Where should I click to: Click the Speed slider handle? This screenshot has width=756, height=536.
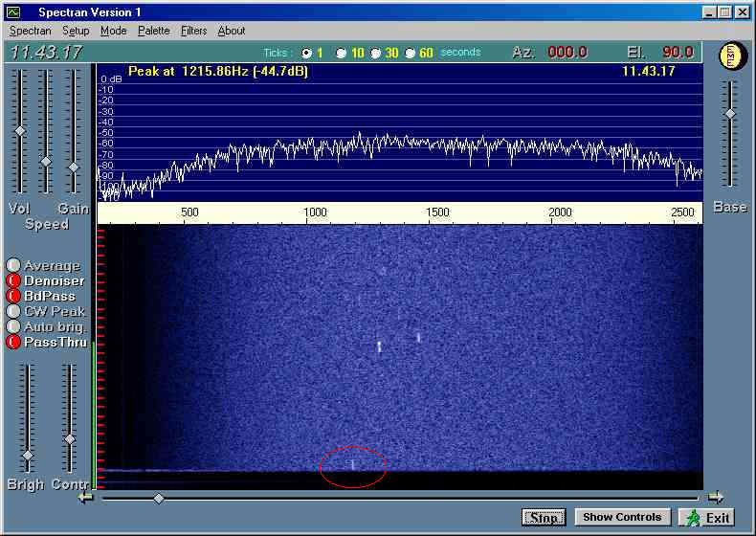(46, 161)
